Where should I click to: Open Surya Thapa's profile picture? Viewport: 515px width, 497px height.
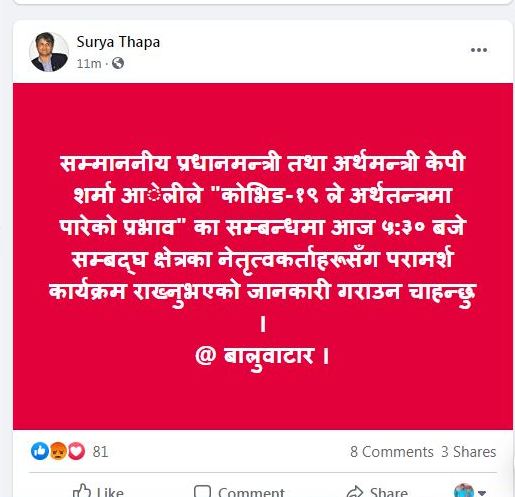(49, 52)
